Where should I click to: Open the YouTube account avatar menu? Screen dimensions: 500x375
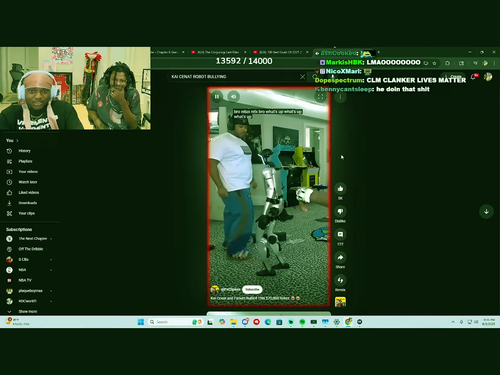tap(488, 77)
